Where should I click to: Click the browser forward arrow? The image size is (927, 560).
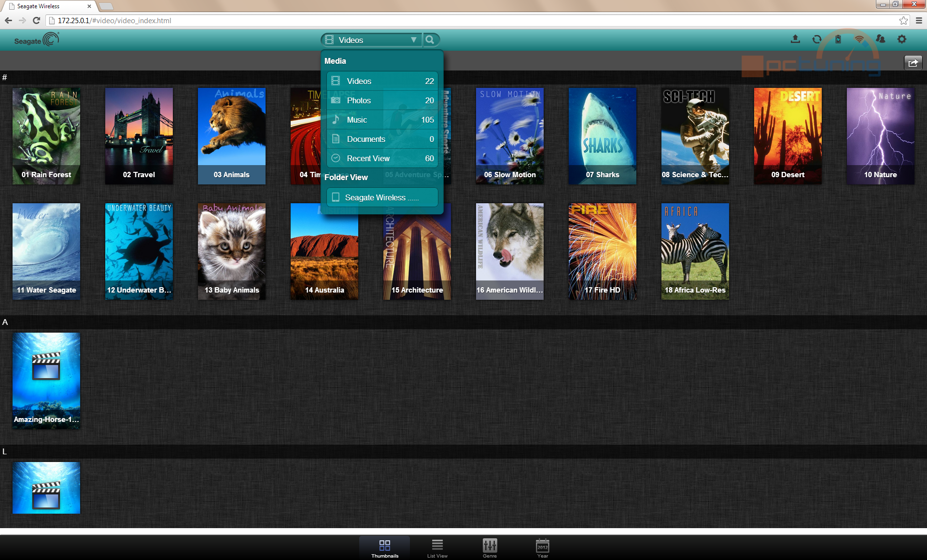pos(22,20)
